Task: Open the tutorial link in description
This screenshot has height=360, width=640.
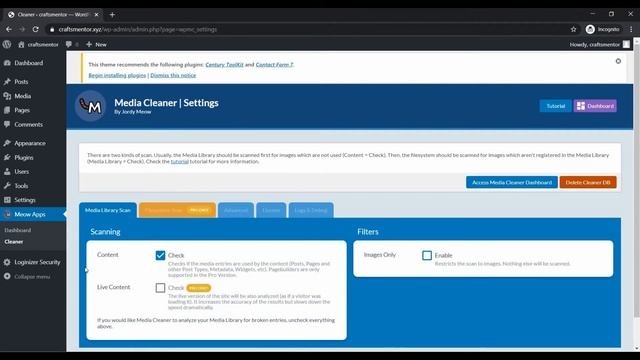Action: (180, 162)
